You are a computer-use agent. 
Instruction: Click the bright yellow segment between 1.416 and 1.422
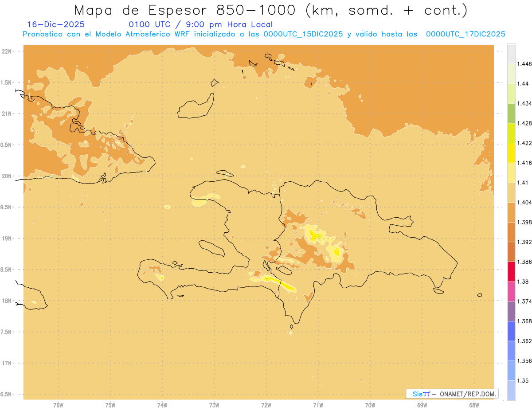point(511,153)
